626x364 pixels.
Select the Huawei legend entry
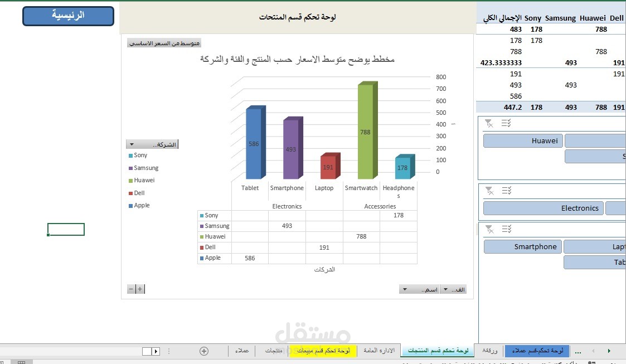[x=142, y=181]
